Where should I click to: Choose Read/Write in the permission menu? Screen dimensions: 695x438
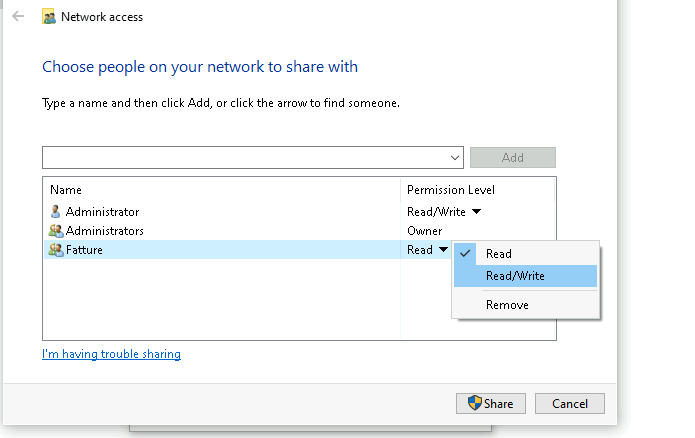pos(526,276)
